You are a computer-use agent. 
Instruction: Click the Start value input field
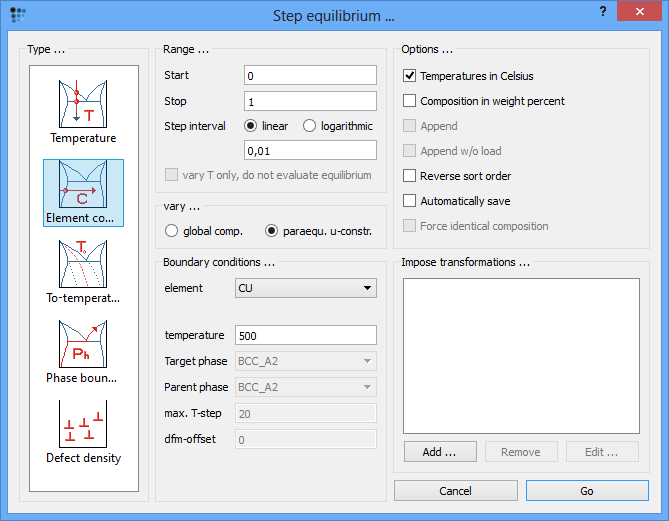click(x=309, y=76)
